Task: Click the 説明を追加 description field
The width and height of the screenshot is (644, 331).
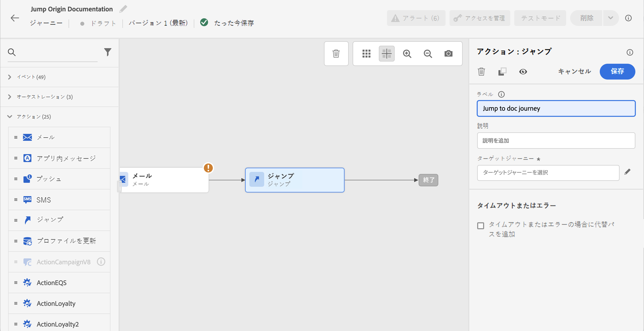Action: [556, 141]
